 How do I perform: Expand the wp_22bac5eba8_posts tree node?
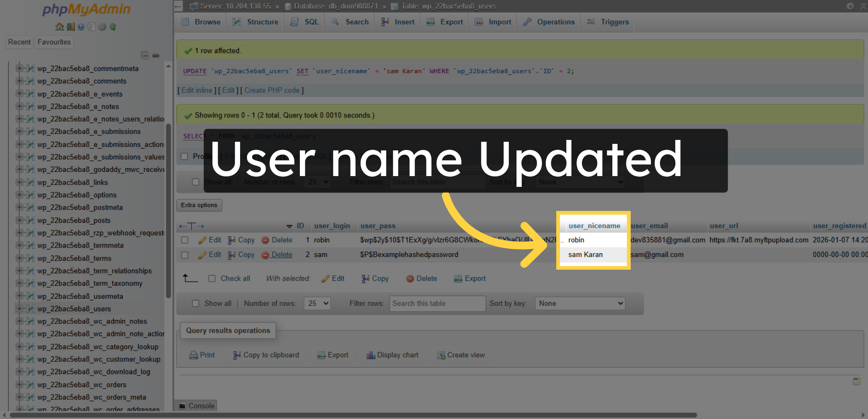pos(20,220)
